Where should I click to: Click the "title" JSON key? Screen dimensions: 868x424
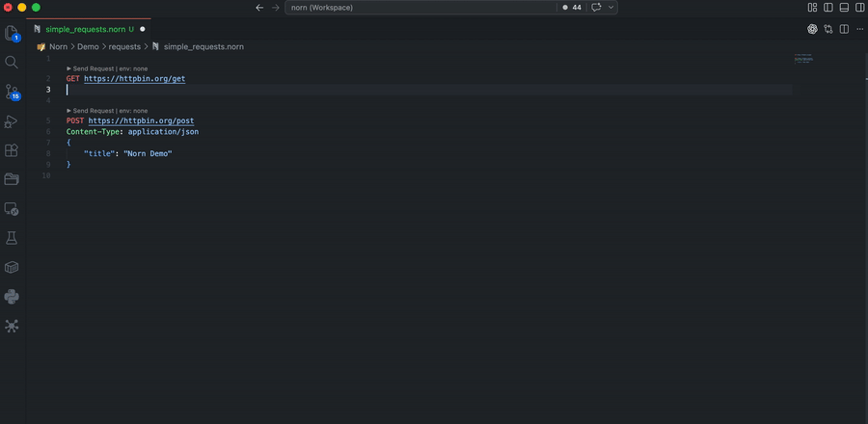point(99,153)
